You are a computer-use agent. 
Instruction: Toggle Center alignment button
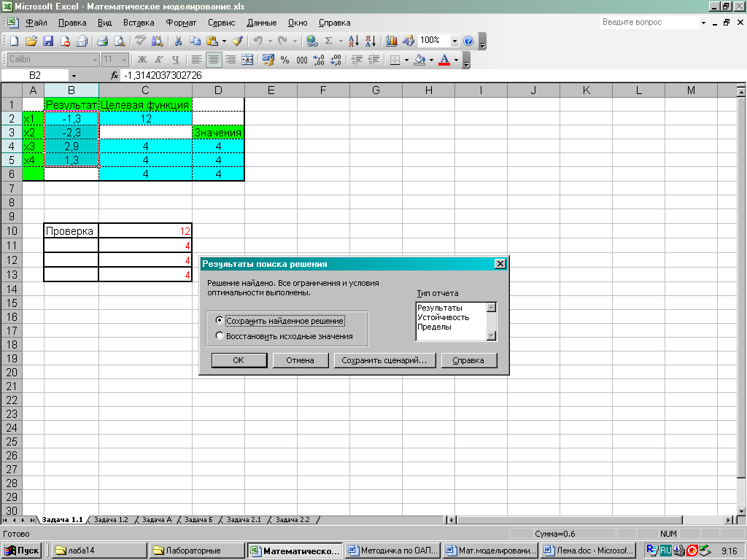click(x=214, y=60)
